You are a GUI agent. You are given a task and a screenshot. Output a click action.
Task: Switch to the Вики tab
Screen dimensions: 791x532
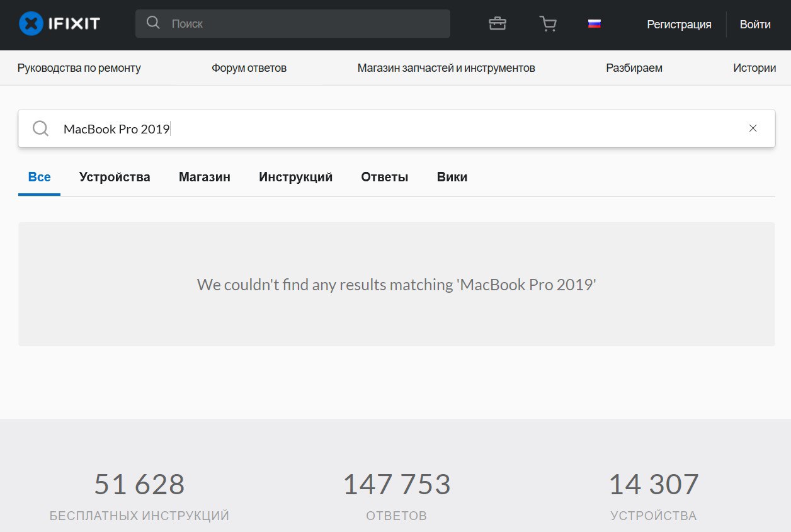click(x=452, y=177)
